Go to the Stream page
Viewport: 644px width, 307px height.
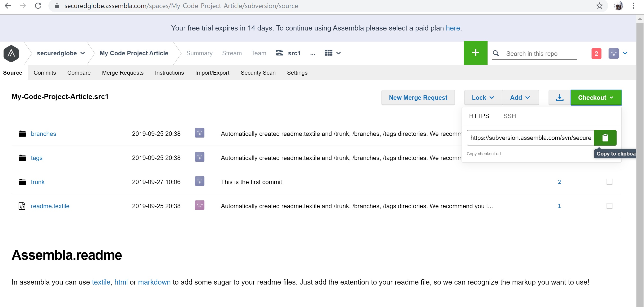click(232, 53)
